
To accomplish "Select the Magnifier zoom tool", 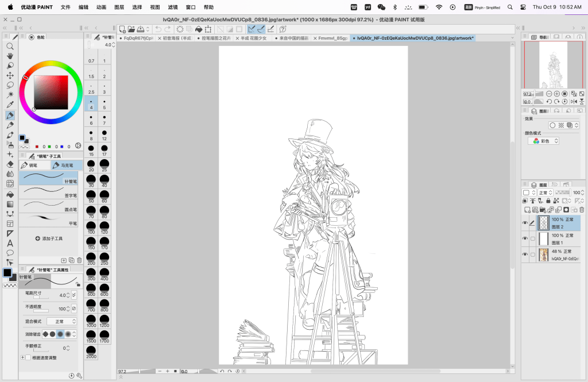I will 10,46.
